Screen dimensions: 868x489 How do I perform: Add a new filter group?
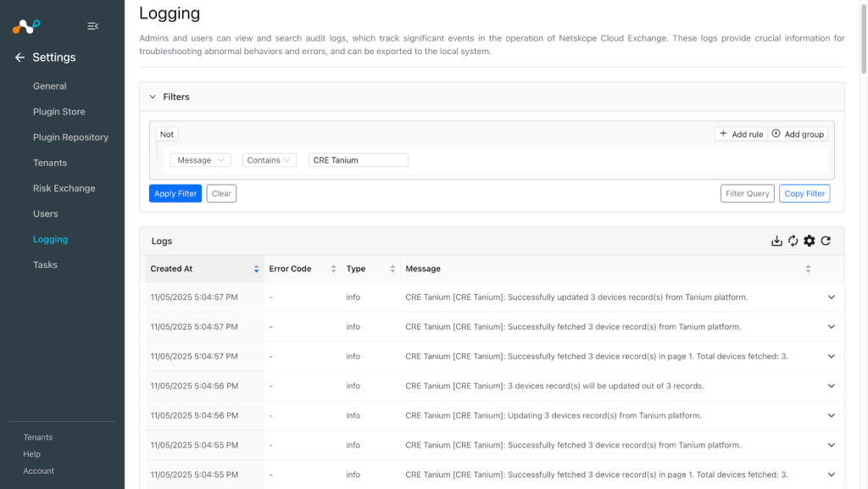point(798,135)
